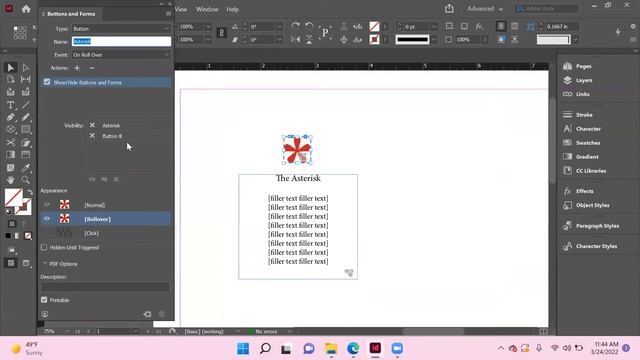The height and width of the screenshot is (360, 640).
Task: Open Buttons and Forms panel menu
Action: [169, 14]
